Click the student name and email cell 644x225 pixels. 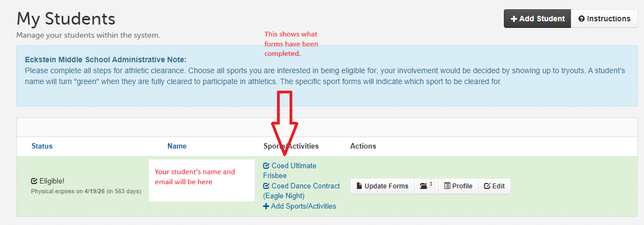pos(202,181)
